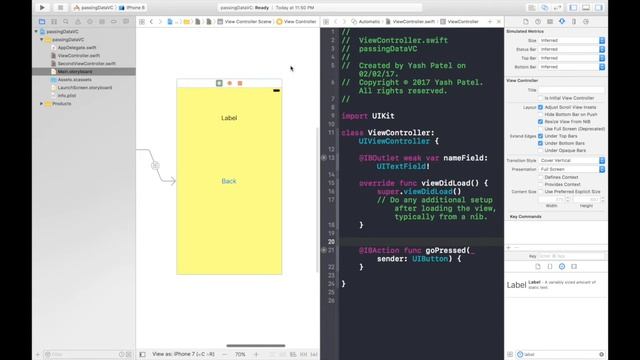Stop the running scheme button

click(x=60, y=8)
